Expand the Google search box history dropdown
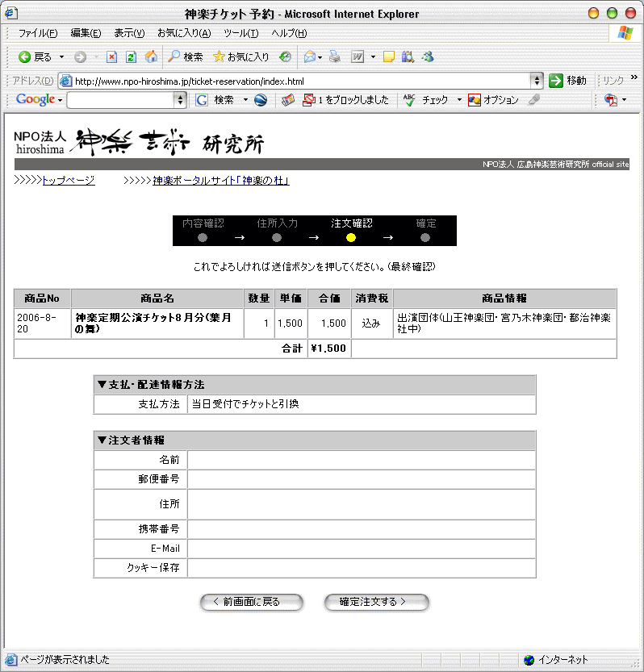The height and width of the screenshot is (672, 644). (180, 100)
